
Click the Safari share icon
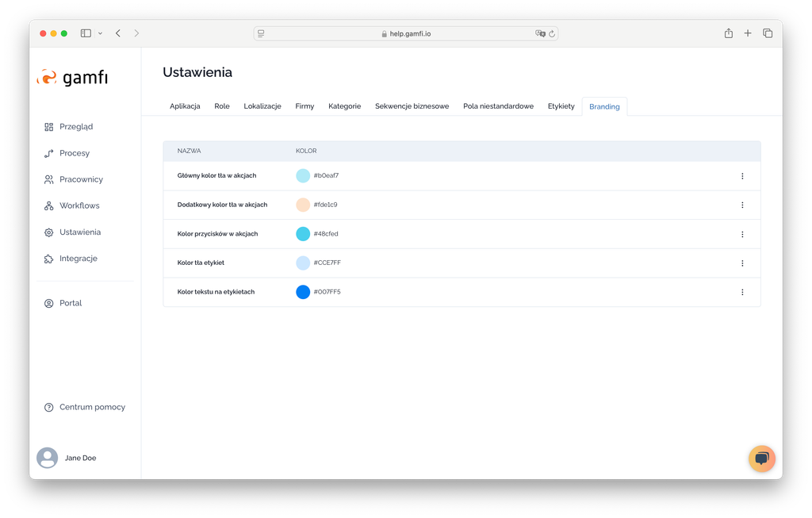click(728, 33)
